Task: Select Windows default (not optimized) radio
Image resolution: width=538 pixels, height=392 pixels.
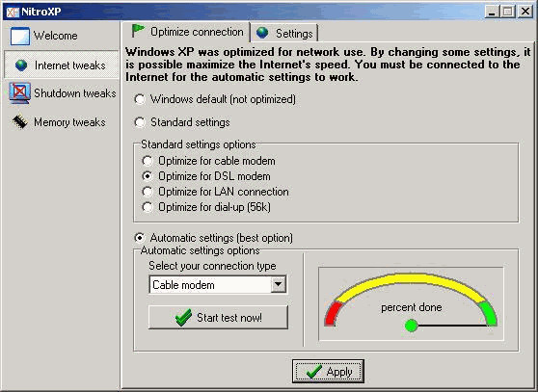Action: [139, 99]
